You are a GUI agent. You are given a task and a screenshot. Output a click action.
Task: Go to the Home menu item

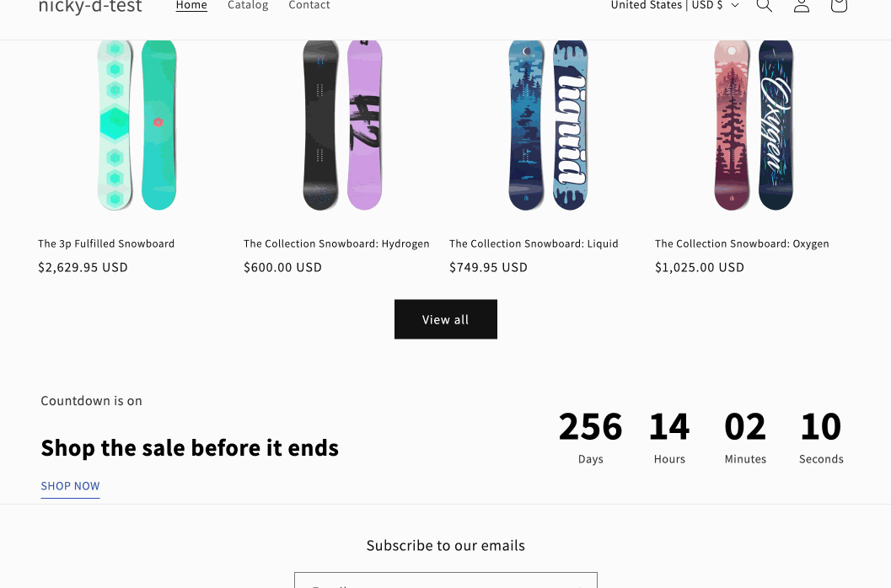pyautogui.click(x=191, y=6)
